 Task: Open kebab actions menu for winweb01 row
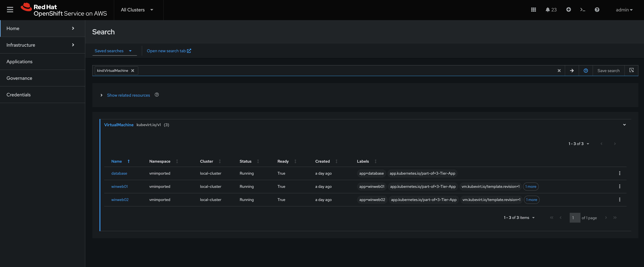pos(620,186)
